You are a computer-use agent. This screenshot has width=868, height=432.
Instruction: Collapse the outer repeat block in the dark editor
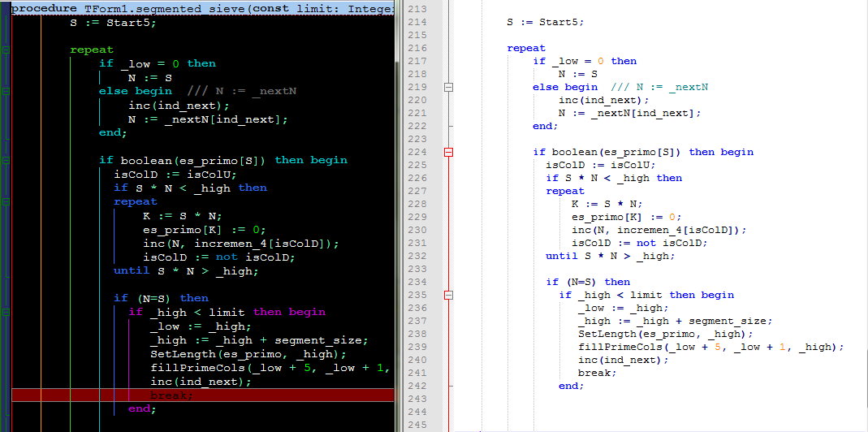(x=6, y=50)
